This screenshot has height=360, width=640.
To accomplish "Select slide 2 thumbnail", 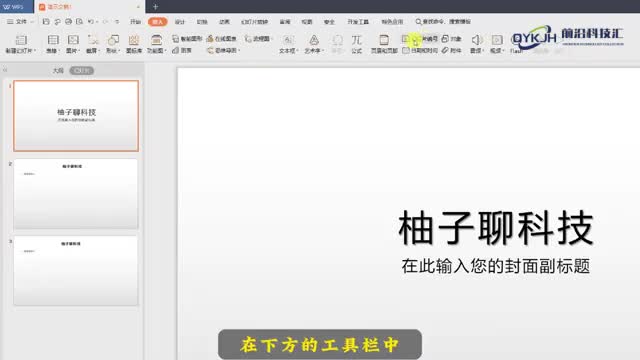I will coord(76,194).
